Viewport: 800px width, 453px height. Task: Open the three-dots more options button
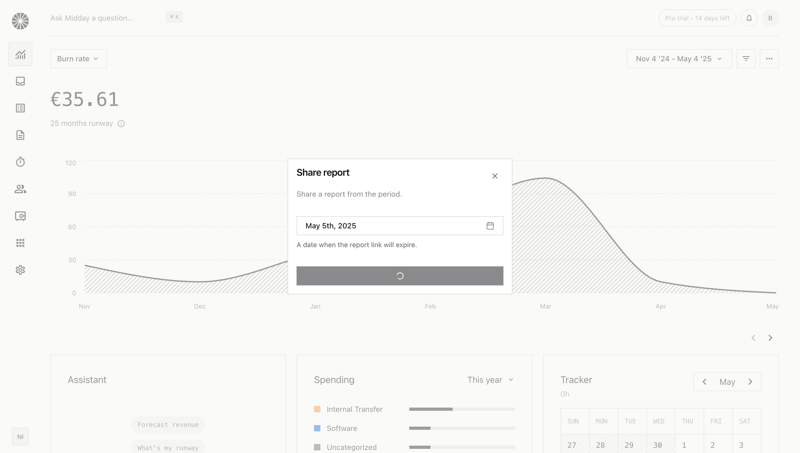pos(769,59)
